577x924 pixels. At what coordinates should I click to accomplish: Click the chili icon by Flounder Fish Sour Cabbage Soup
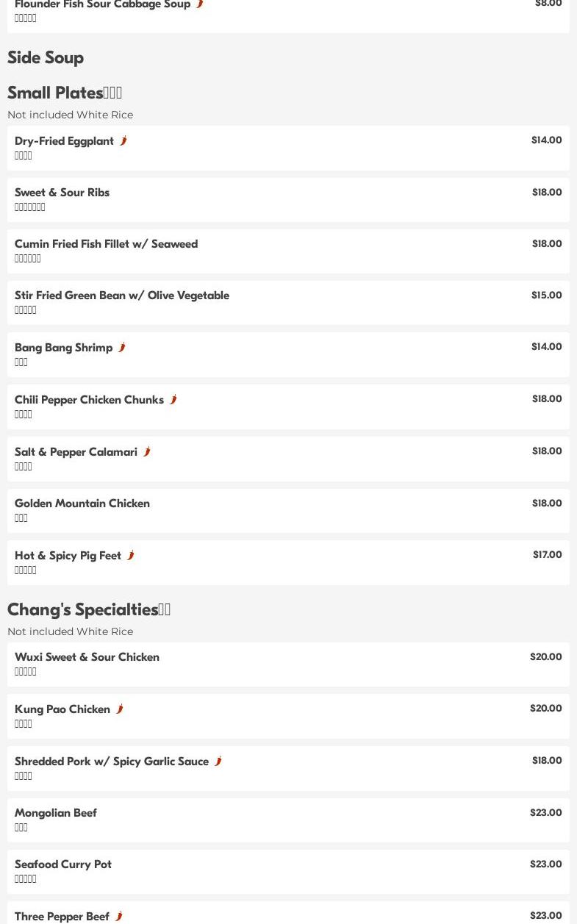(200, 4)
